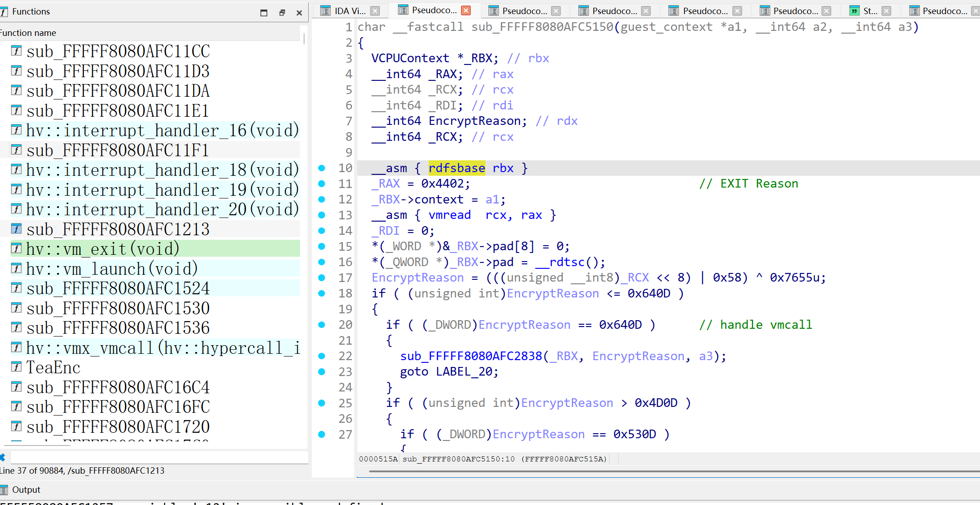Toggle breakpoint dot on line 22

point(322,356)
